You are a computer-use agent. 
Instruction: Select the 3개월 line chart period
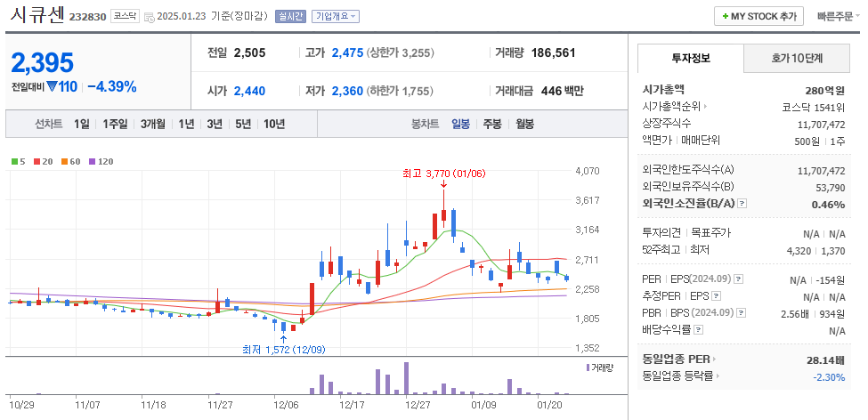153,124
